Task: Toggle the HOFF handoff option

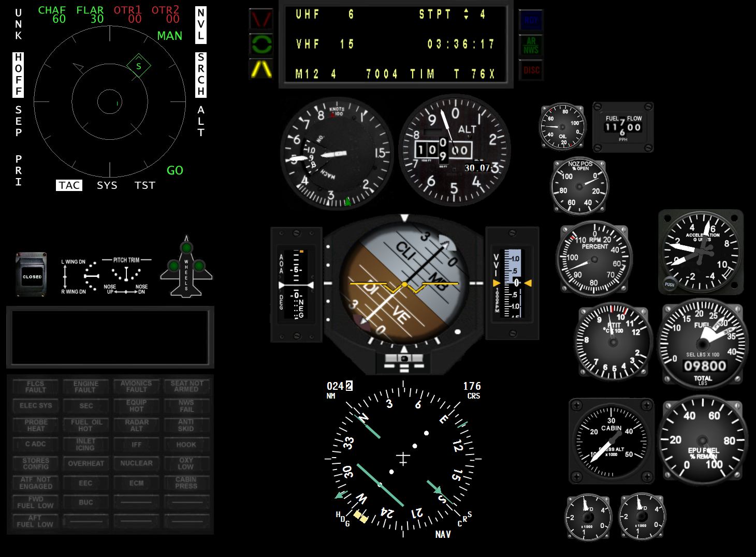Action: click(x=19, y=75)
